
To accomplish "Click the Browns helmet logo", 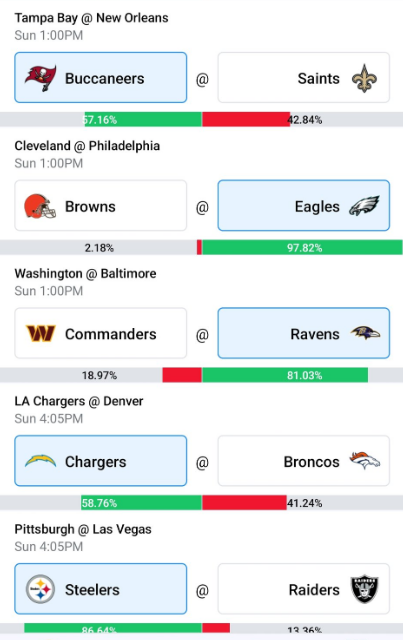I will pyautogui.click(x=40, y=206).
